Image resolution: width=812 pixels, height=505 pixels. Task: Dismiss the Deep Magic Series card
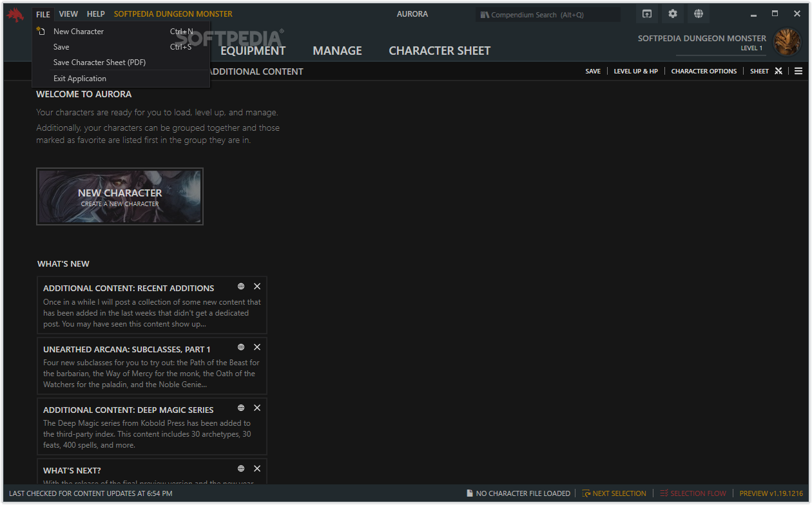point(257,408)
